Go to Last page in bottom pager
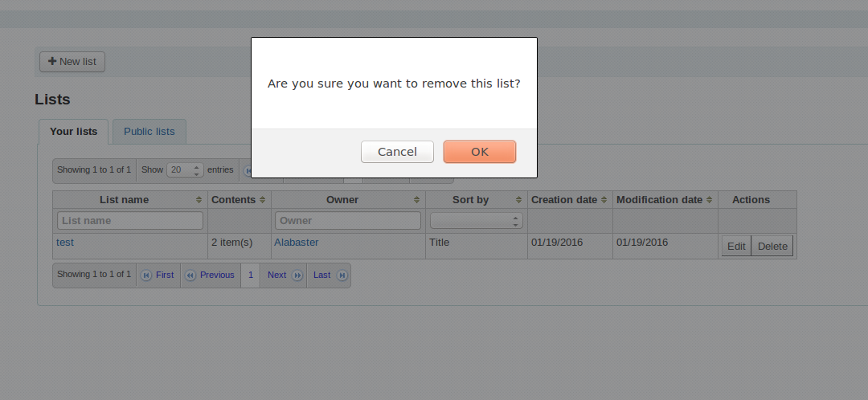This screenshot has height=400, width=868. click(330, 275)
